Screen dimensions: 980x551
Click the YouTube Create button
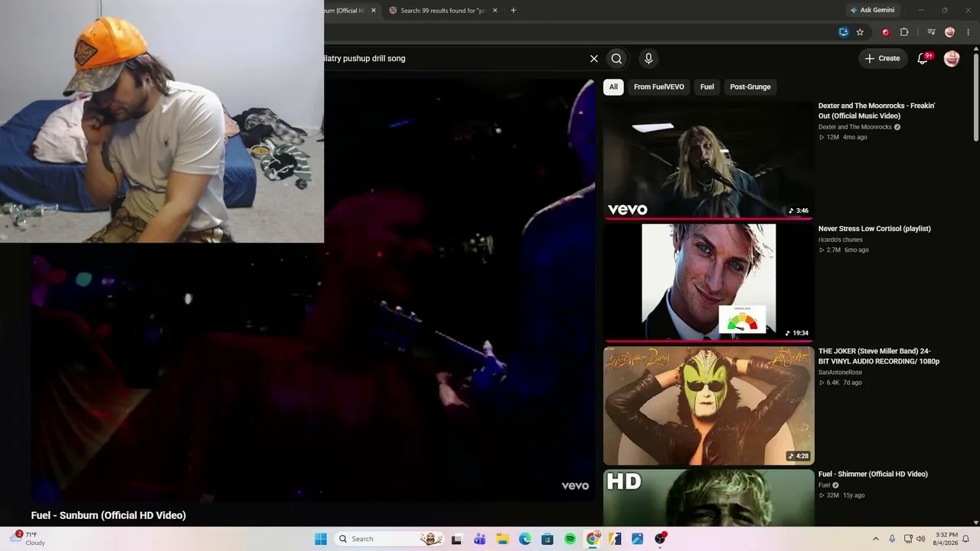tap(882, 58)
